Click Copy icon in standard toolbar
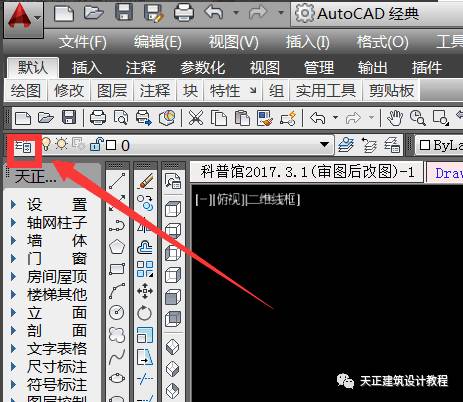Screen dimensions: 463x402 click(x=219, y=118)
